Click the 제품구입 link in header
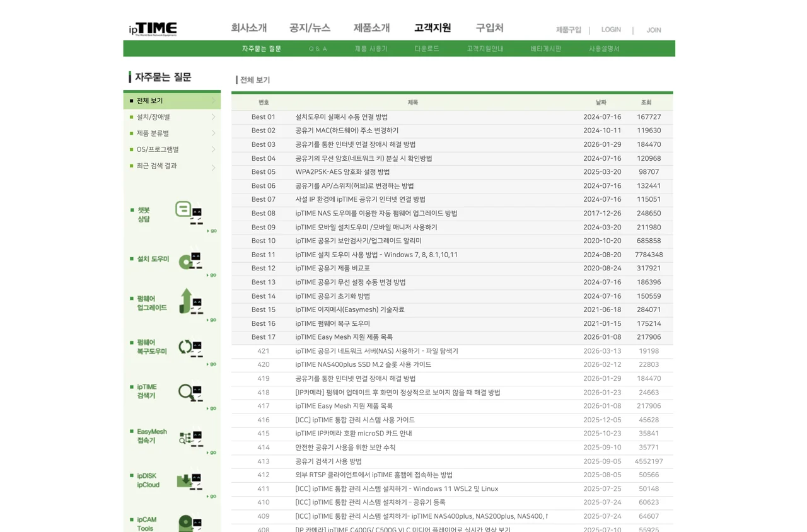The image size is (807, 532). pyautogui.click(x=569, y=30)
